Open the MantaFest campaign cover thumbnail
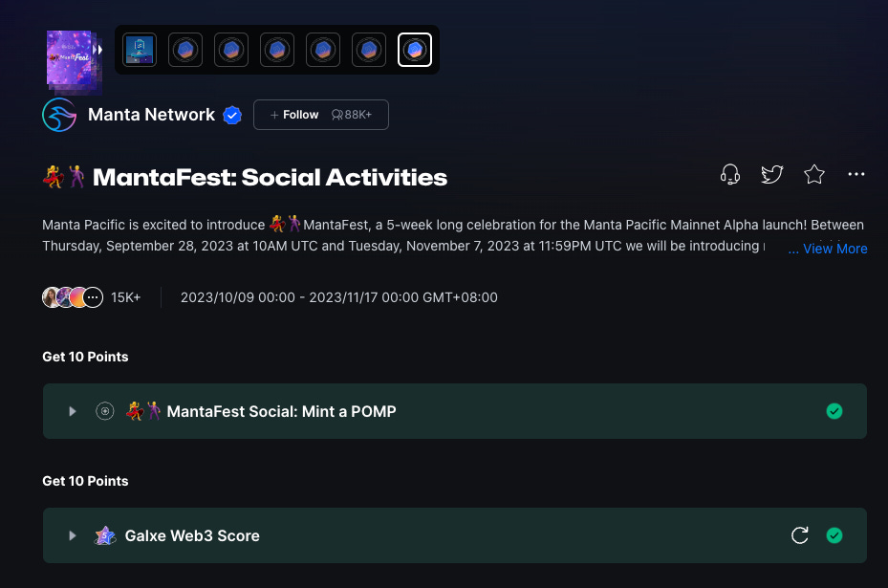This screenshot has height=588, width=888. (x=69, y=57)
